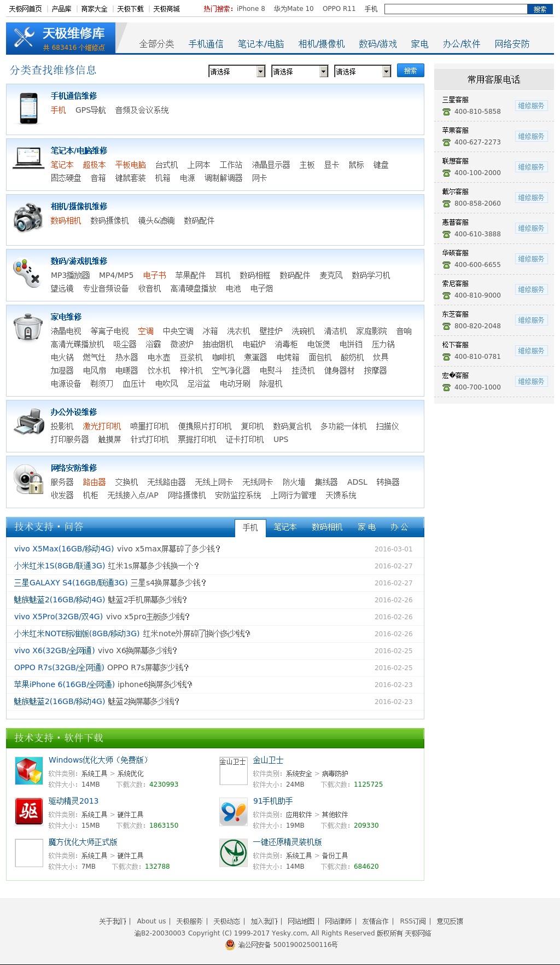The height and width of the screenshot is (965, 560).
Task: Click the 金山卫士 image placeholder
Action: 234,771
